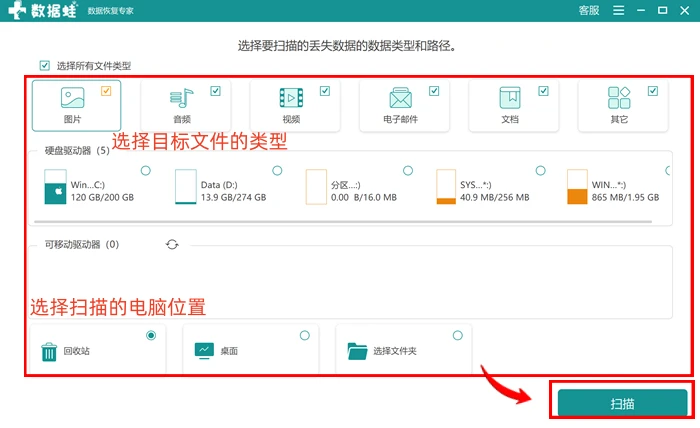The image size is (700, 428).
Task: Select the 视频 video file type icon
Action: [x=291, y=98]
